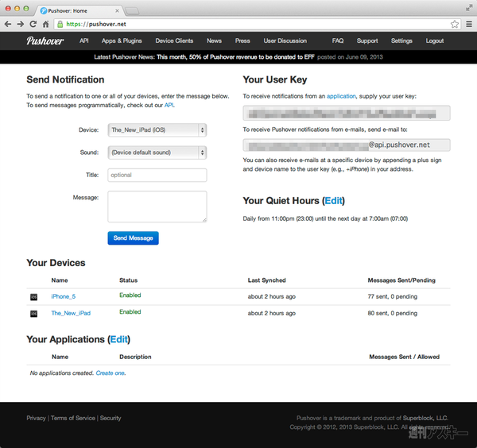Click iPhone_5 Enabled status text
The height and width of the screenshot is (448, 477).
[x=130, y=295]
